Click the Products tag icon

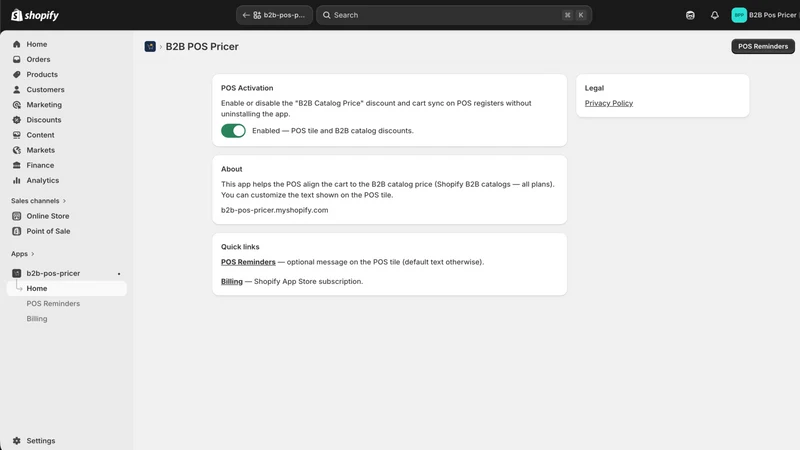17,74
